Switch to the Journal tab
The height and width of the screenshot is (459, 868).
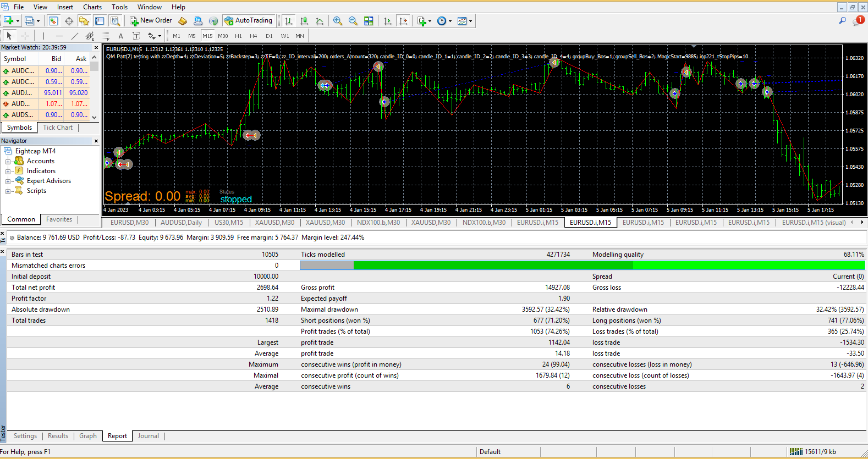(x=148, y=436)
